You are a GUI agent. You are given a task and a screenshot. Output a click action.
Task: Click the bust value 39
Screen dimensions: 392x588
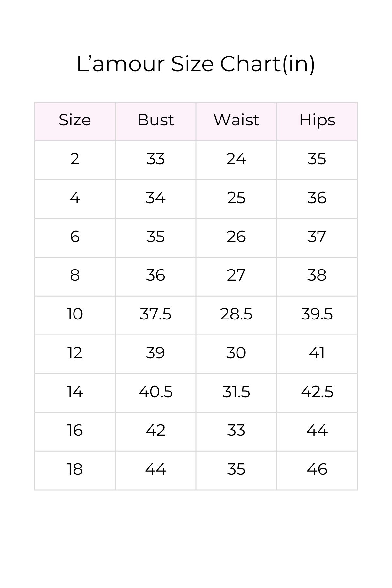(155, 353)
